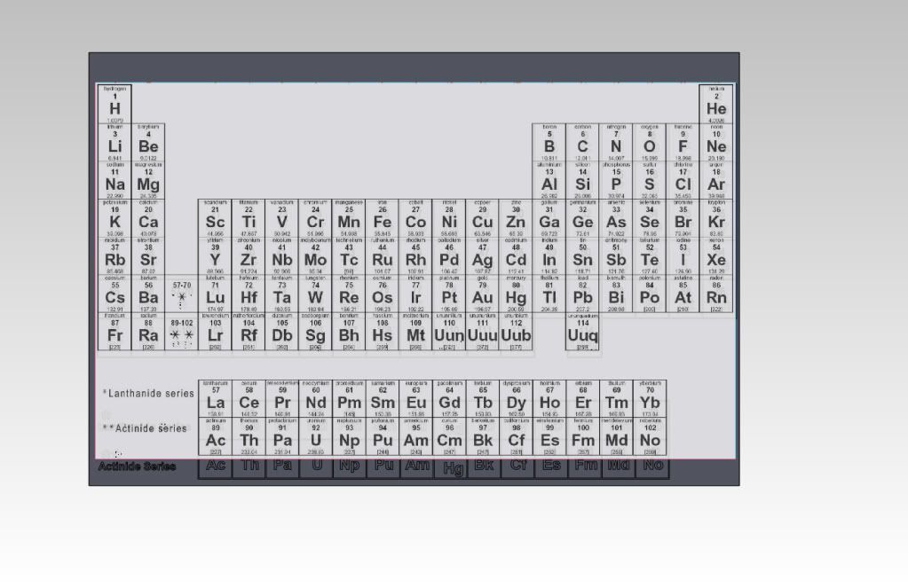Select the Helium (He) element cell

click(x=716, y=104)
